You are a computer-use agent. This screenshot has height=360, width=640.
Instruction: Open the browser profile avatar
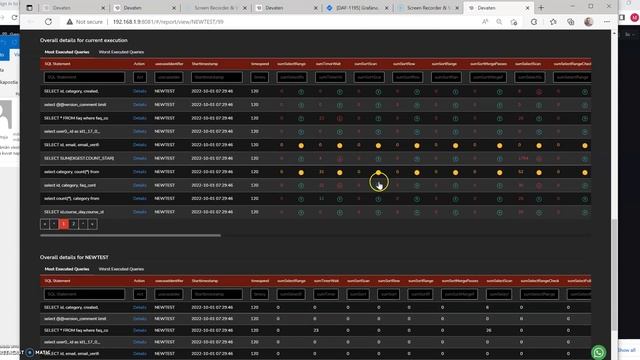[x=589, y=22]
